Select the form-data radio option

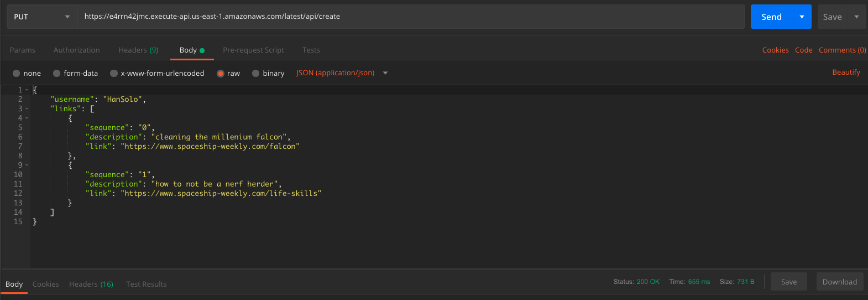[x=57, y=73]
